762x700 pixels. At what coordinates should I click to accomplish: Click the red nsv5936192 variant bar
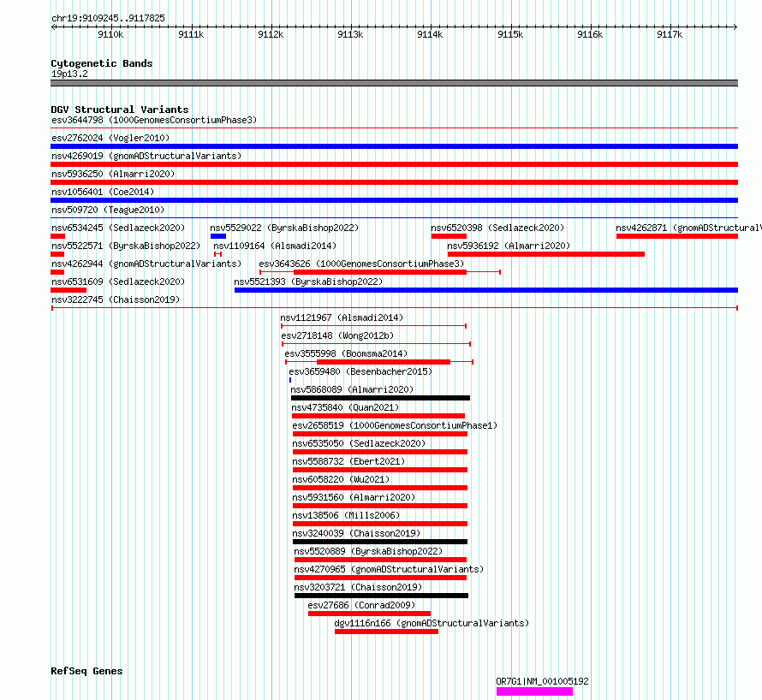[x=545, y=254]
